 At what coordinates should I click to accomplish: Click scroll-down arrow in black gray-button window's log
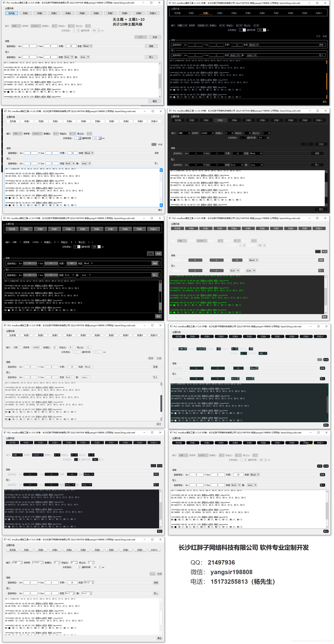point(160,311)
